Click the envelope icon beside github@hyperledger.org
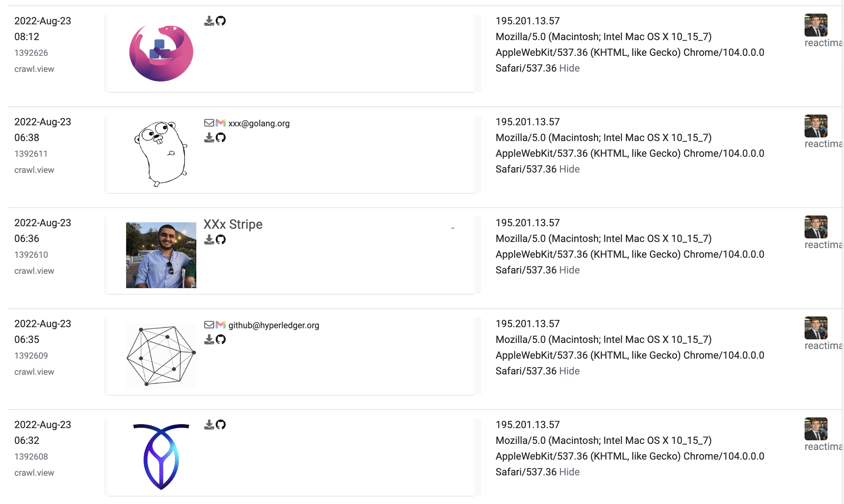Image resolution: width=844 pixels, height=504 pixels. coord(209,325)
